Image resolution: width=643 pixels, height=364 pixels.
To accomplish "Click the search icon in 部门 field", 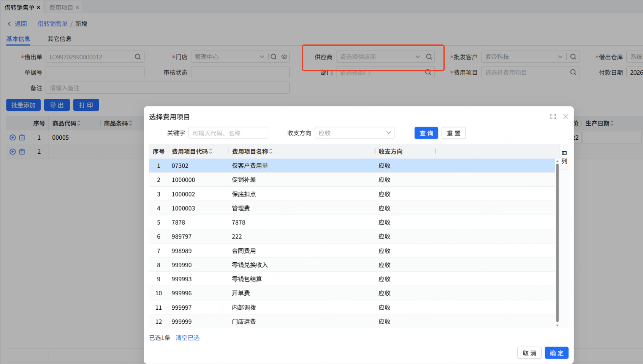I will coord(428,72).
